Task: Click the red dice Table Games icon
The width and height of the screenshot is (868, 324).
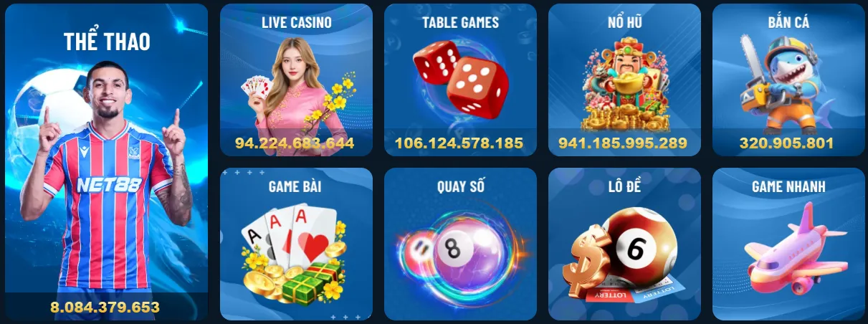Action: [x=461, y=78]
